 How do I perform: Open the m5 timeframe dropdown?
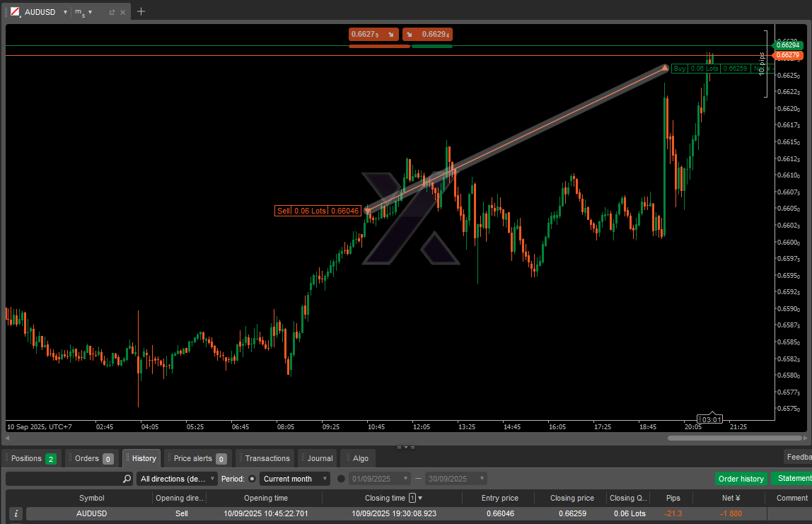point(90,12)
